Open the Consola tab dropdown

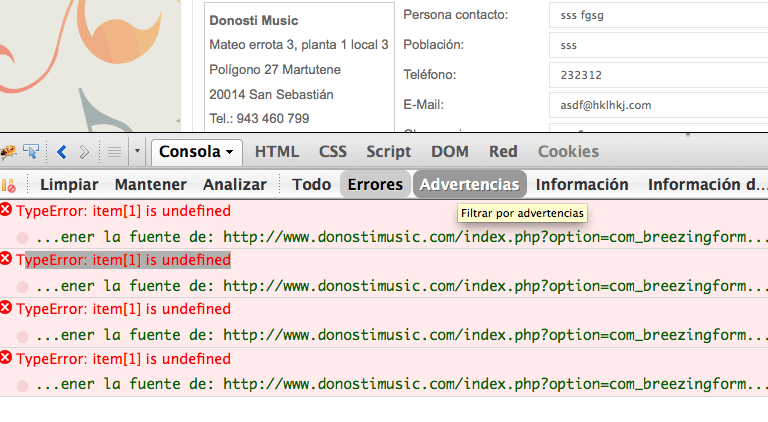click(x=196, y=152)
